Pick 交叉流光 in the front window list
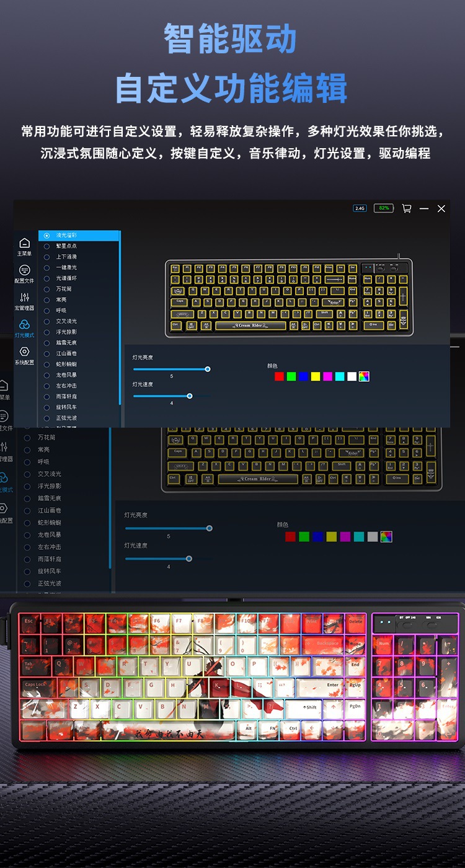The image size is (465, 868). point(66,321)
